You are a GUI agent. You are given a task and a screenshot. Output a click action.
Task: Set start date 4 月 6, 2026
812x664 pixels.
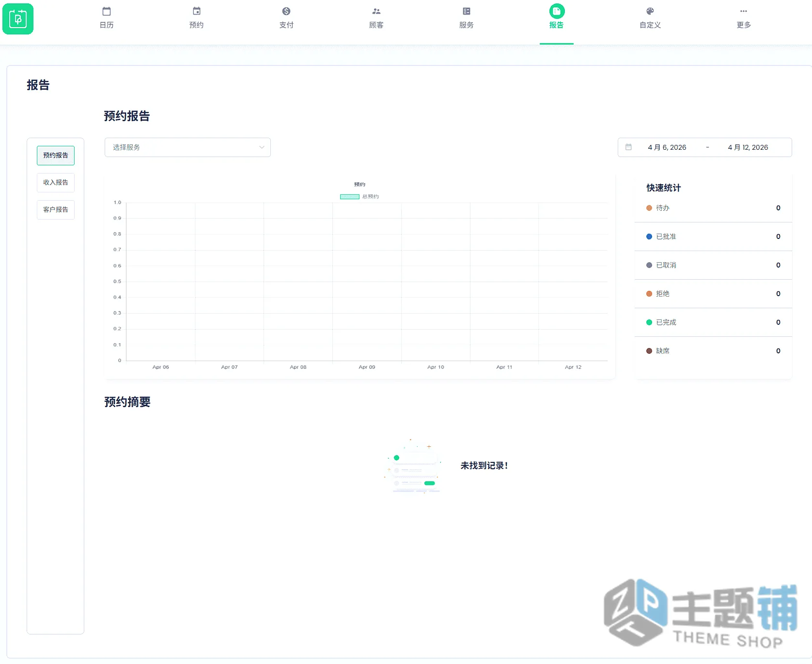[667, 147]
